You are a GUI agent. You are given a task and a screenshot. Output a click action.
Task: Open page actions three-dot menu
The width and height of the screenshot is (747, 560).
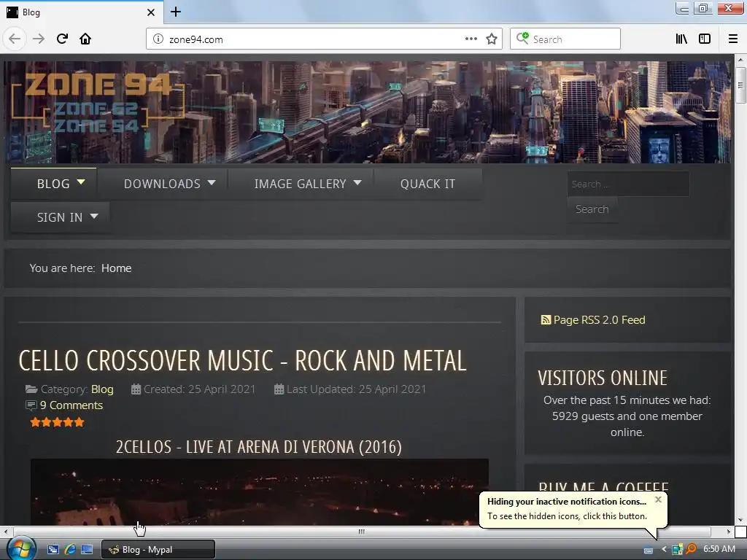click(x=471, y=39)
